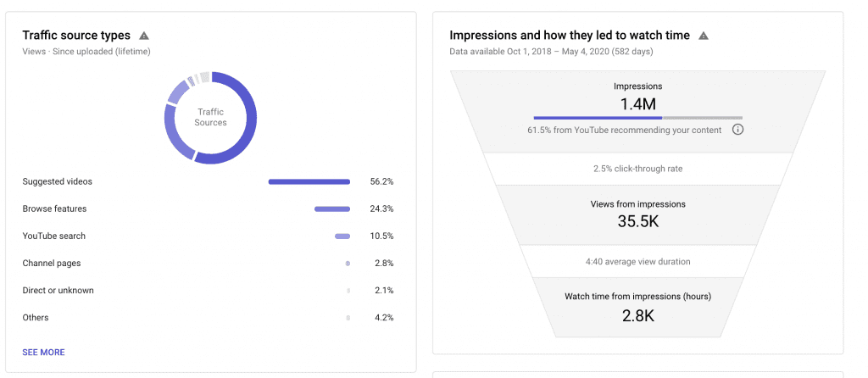Viewport: 868px width, 378px height.
Task: Click the Traffic Sources donut chart center
Action: (x=210, y=117)
